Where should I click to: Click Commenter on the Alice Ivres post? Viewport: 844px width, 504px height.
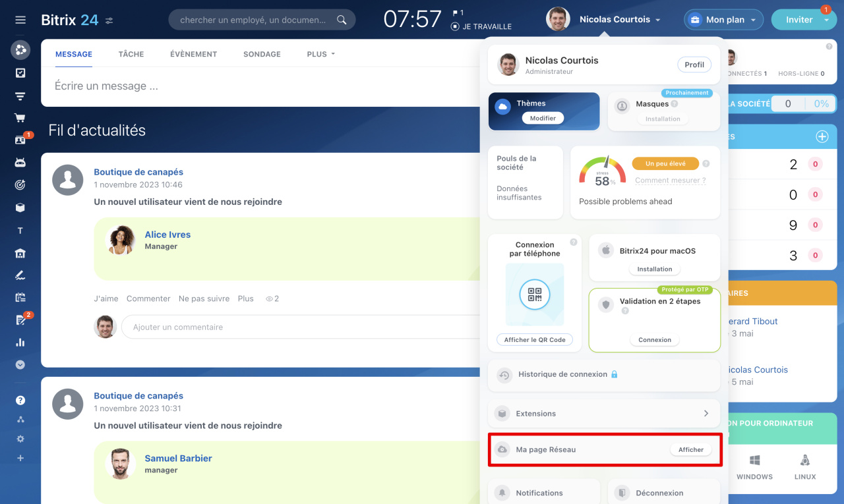(148, 298)
